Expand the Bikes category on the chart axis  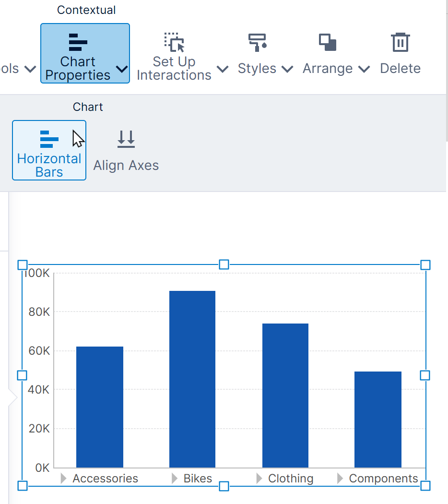173,478
